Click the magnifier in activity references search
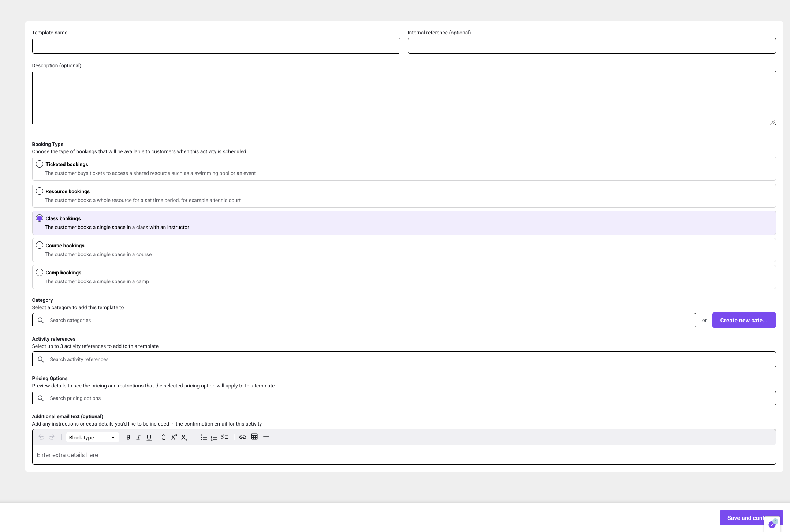Viewport: 790px width, 532px height. (41, 359)
